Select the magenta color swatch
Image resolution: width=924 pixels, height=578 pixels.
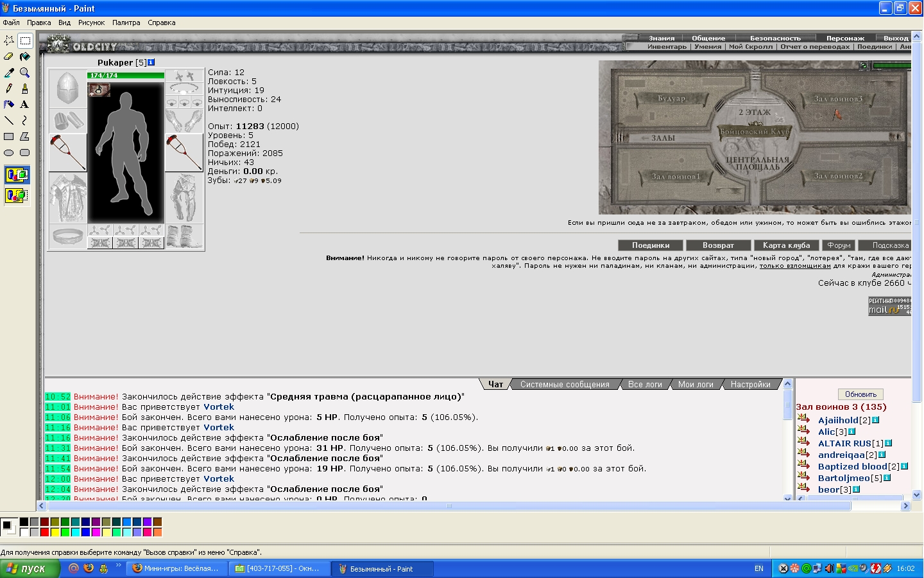[x=96, y=532]
